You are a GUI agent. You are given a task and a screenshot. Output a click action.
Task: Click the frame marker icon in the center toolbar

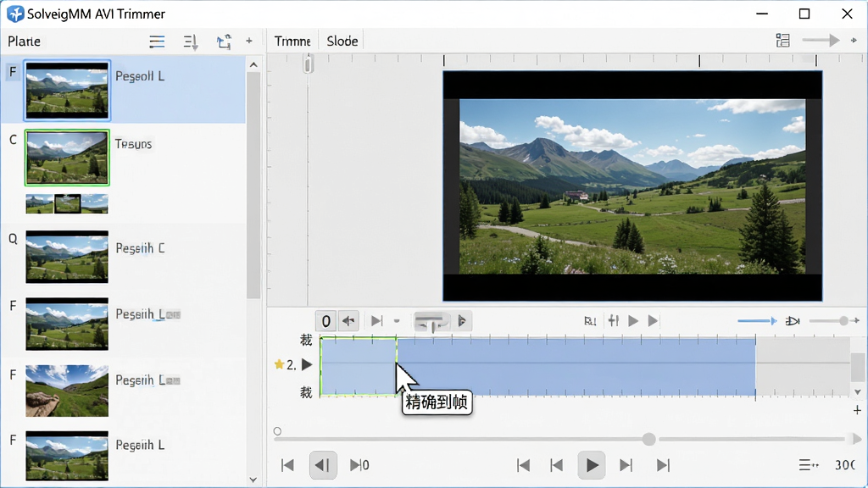point(590,321)
